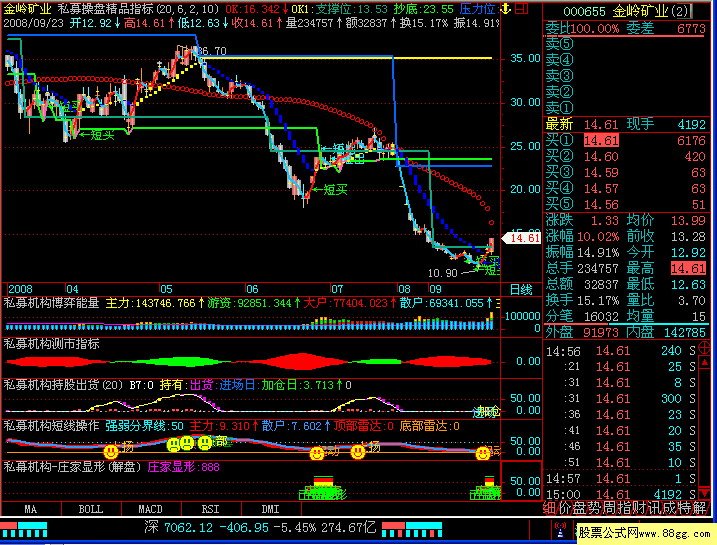717x545 pixels.
Task: Click the 内盘 142785 value
Action: coord(684,332)
